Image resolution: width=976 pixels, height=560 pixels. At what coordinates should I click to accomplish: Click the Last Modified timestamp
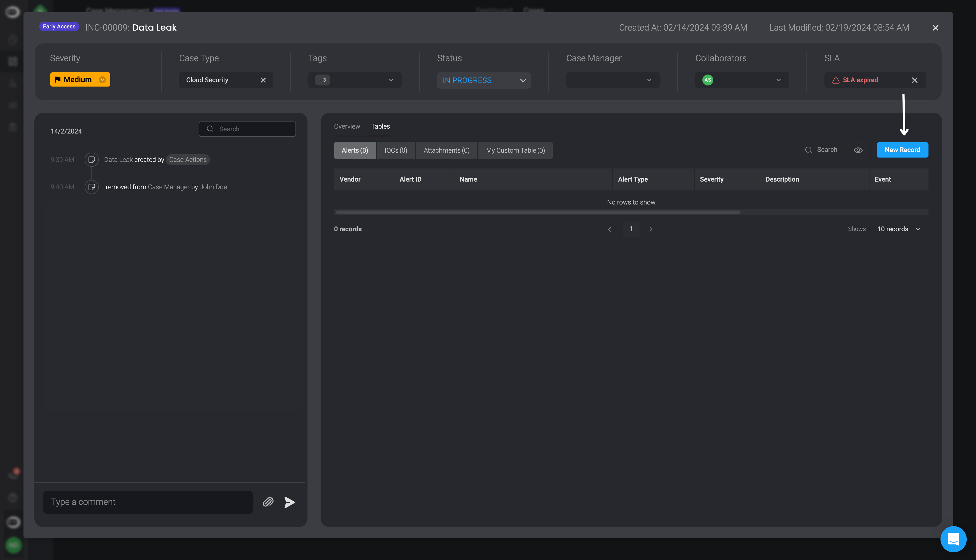pos(839,28)
